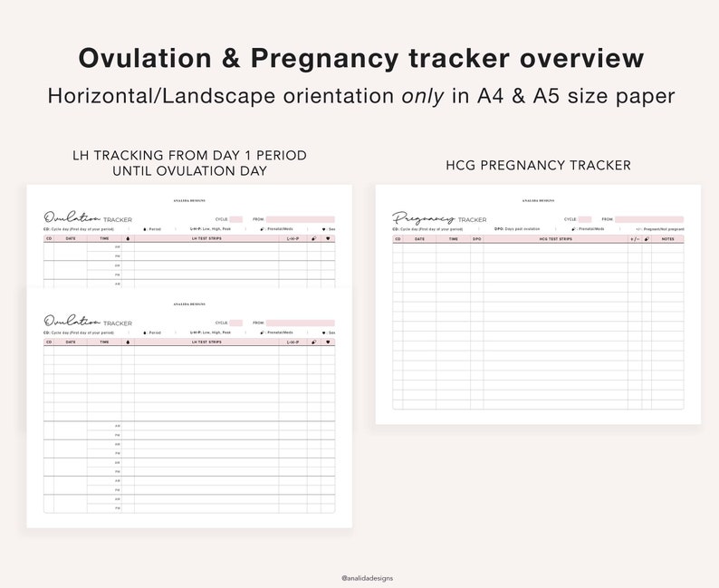Click the period drop icon in the front Ovulation page header

tap(128, 342)
